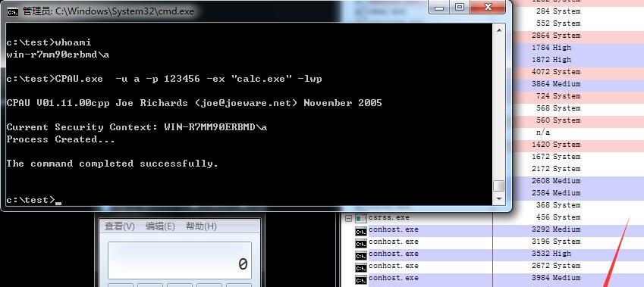Open the 编辑(E) menu in Calculator

(x=160, y=226)
